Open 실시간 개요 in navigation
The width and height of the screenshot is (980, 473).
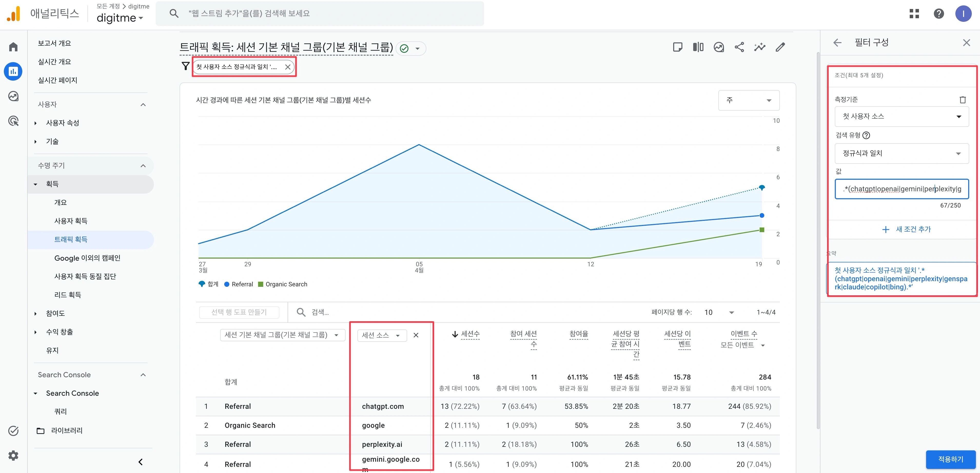[54, 62]
